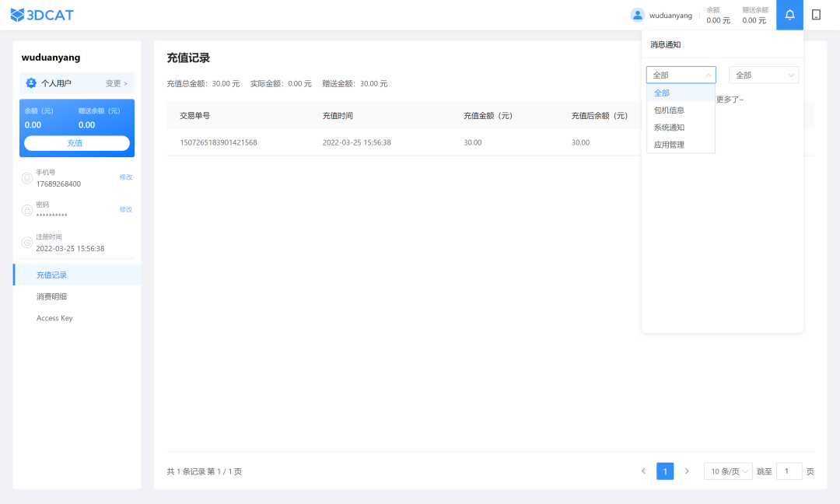The height and width of the screenshot is (504, 840).
Task: Select 系统通知 from the dropdown list
Action: click(x=670, y=128)
